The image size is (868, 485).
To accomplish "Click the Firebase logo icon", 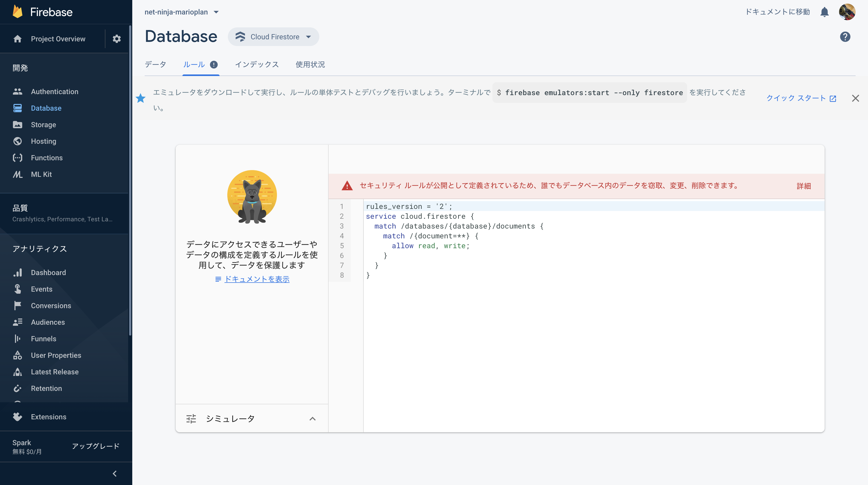I will click(16, 11).
